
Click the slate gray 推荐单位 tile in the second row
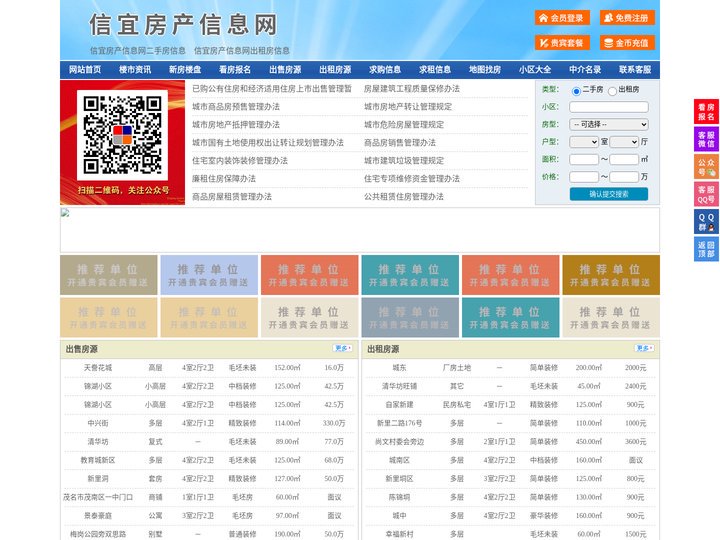pos(410,317)
